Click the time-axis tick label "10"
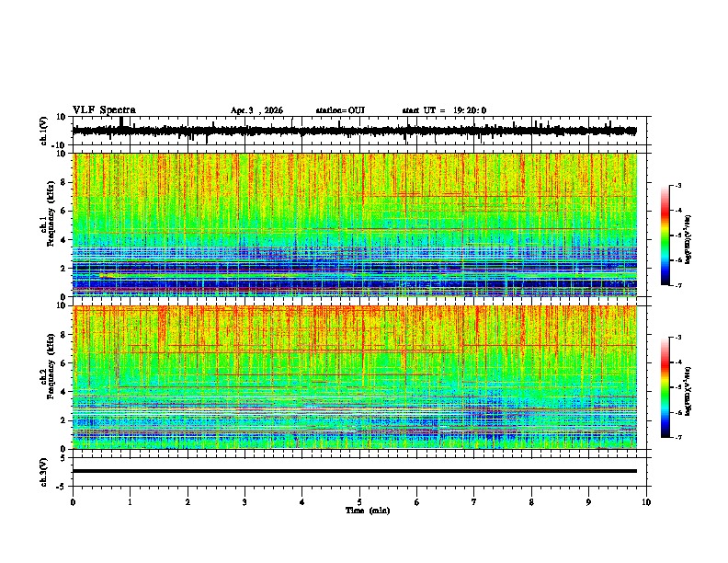 pos(646,502)
